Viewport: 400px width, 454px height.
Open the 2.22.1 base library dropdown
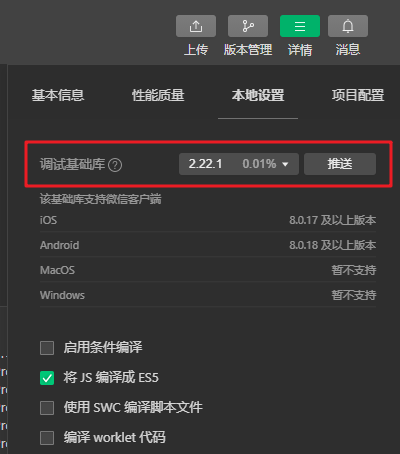(x=239, y=164)
